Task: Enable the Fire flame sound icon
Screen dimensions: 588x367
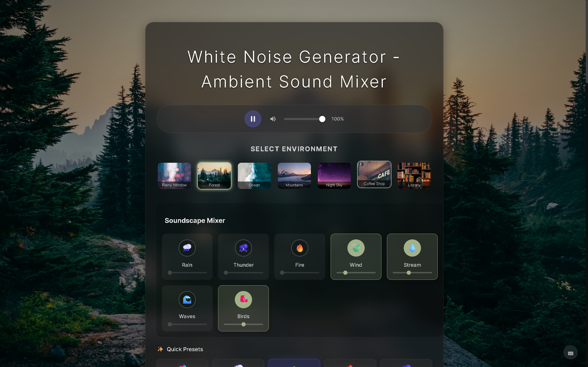Action: coord(300,248)
